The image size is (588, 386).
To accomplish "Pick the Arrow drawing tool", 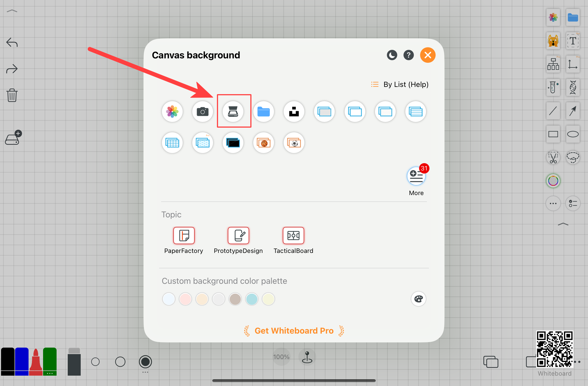I will (573, 111).
